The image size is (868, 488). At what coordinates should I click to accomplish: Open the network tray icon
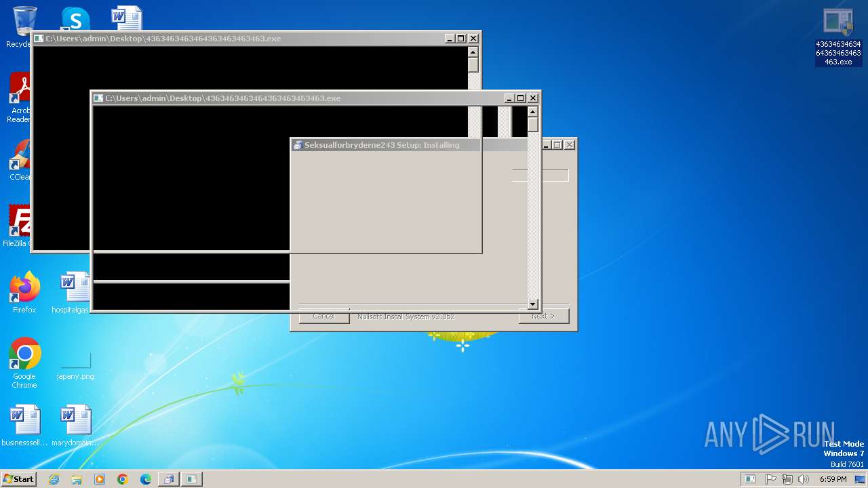[787, 479]
